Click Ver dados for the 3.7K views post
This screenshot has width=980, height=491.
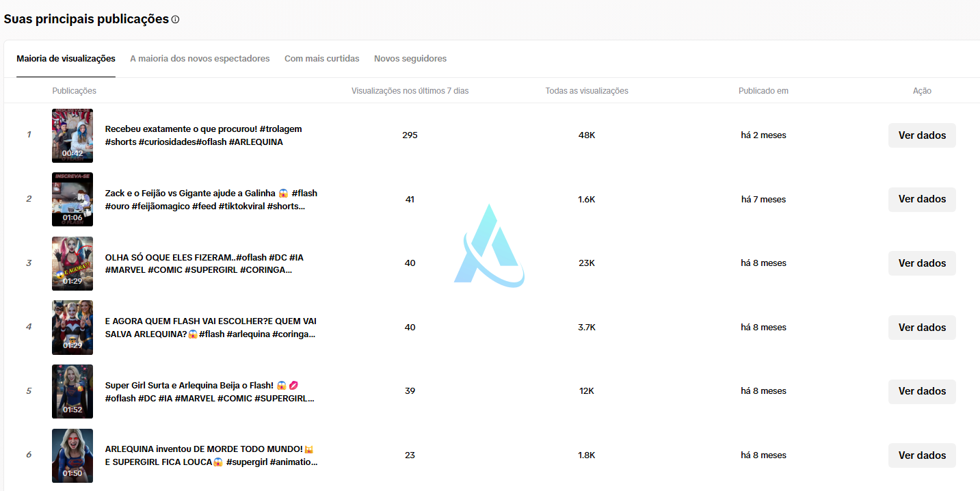coord(922,328)
